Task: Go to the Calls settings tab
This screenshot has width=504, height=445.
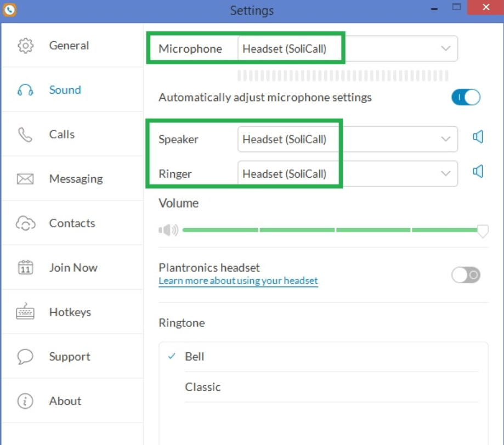Action: click(x=72, y=134)
